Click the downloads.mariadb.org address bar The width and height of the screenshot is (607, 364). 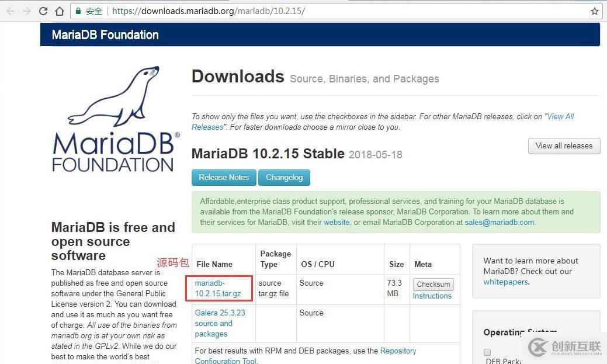click(335, 11)
